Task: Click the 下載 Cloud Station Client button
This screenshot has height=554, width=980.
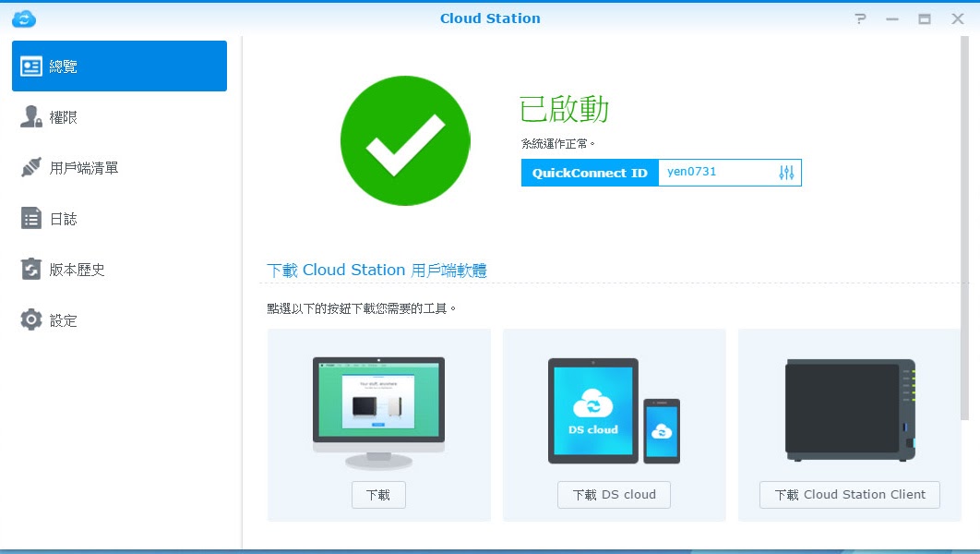Action: (x=849, y=495)
